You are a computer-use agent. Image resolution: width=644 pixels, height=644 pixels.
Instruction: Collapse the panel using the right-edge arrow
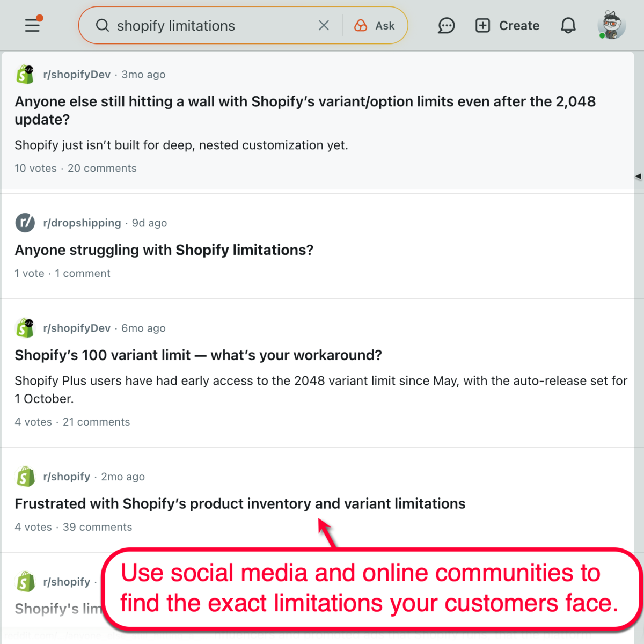639,176
